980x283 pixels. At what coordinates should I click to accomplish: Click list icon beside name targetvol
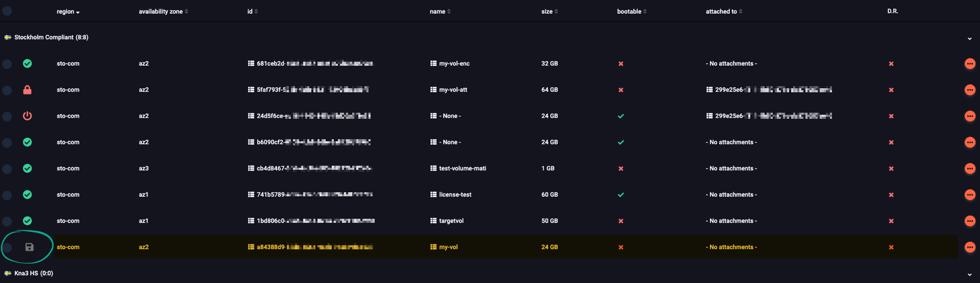[x=433, y=221]
